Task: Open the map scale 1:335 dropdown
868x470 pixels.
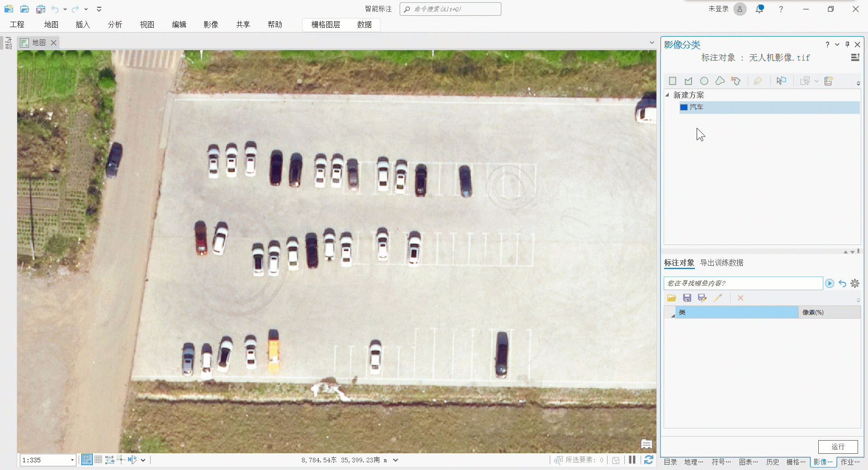Action: (72, 460)
